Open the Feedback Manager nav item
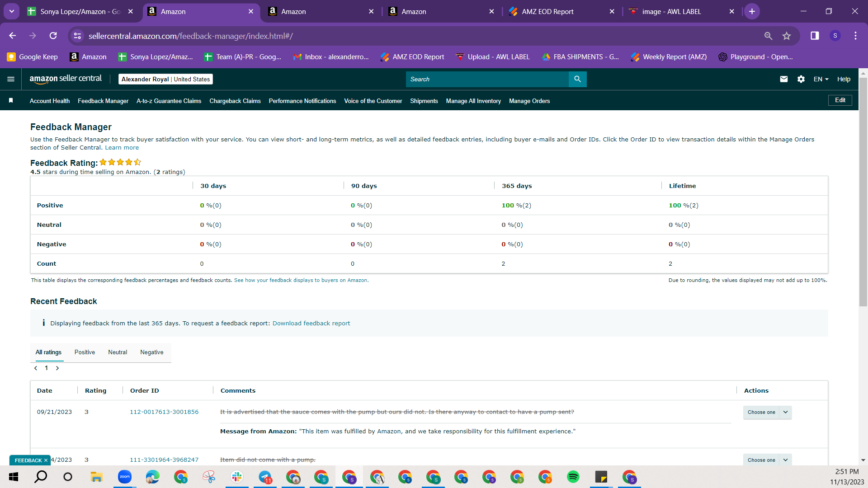Image resolution: width=868 pixels, height=488 pixels. tap(103, 101)
